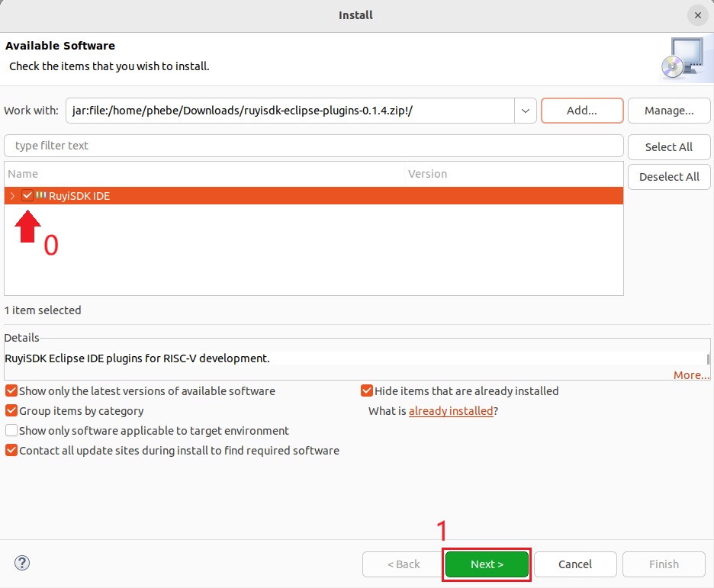Click the '1 item selected' status text
Viewport: 714px width, 588px height.
point(43,310)
